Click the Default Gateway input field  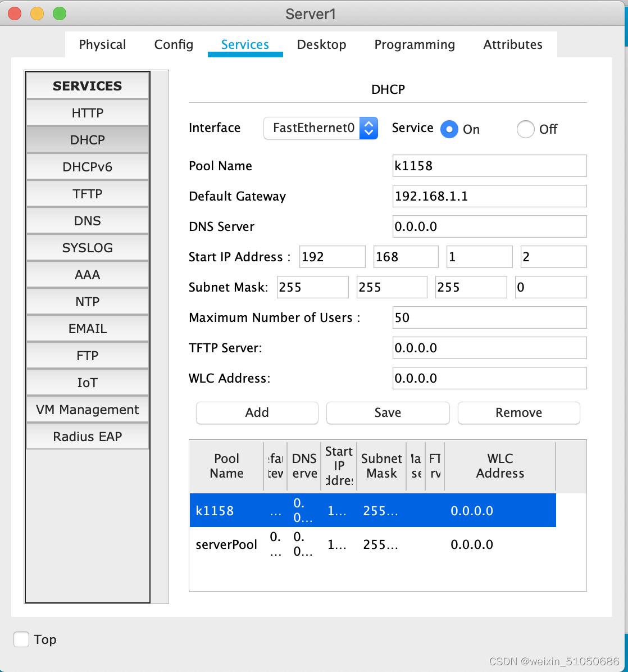click(x=489, y=196)
